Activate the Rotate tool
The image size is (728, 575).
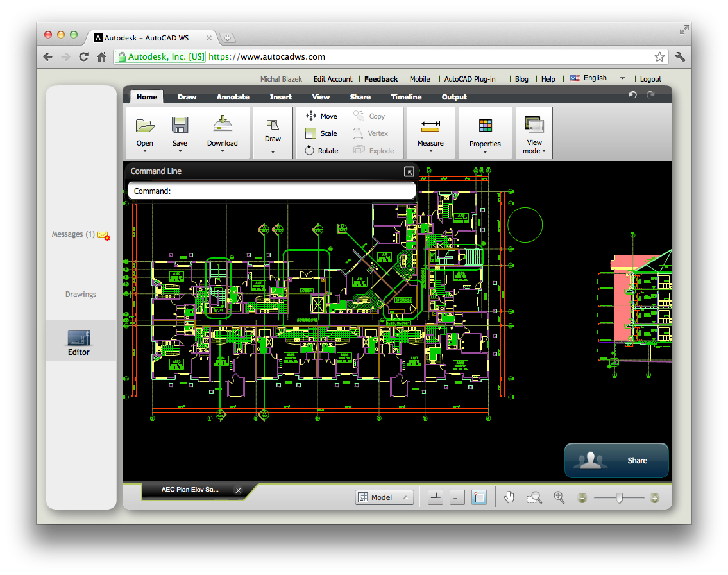321,151
